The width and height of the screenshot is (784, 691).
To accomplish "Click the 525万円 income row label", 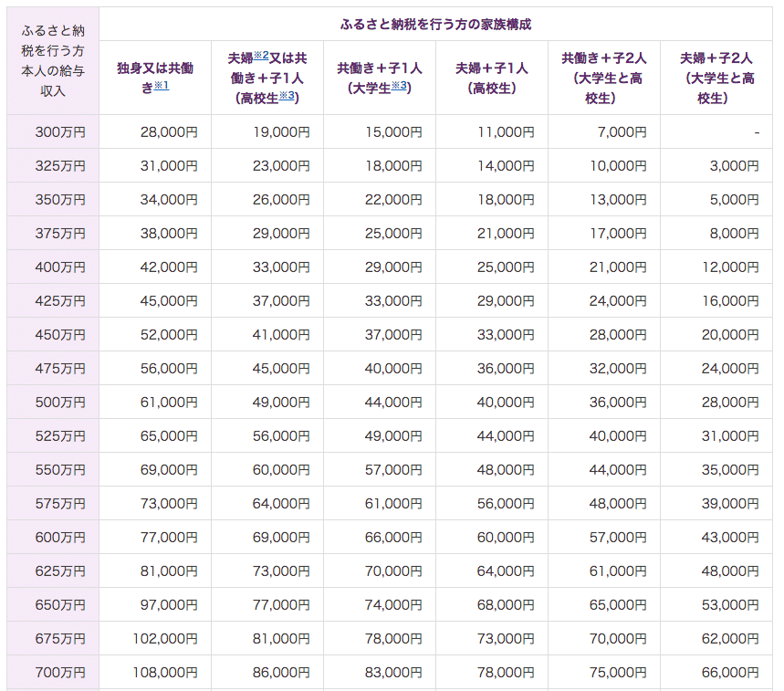I will [60, 436].
